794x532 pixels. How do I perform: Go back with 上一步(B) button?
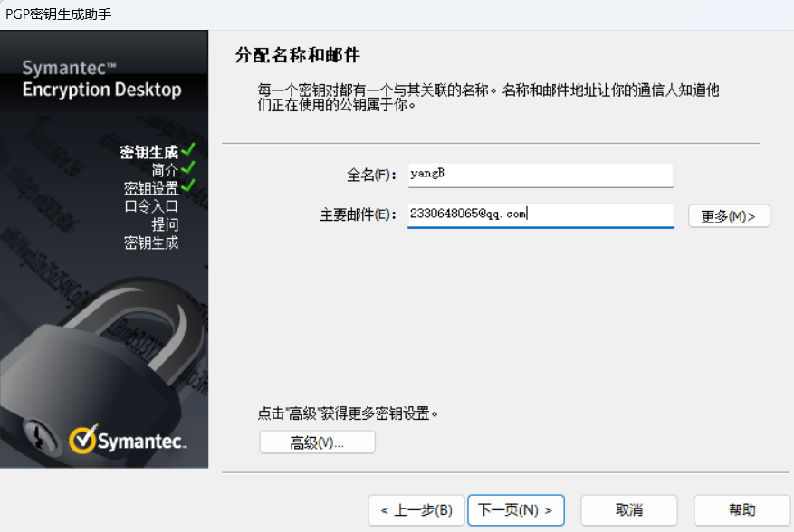416,509
